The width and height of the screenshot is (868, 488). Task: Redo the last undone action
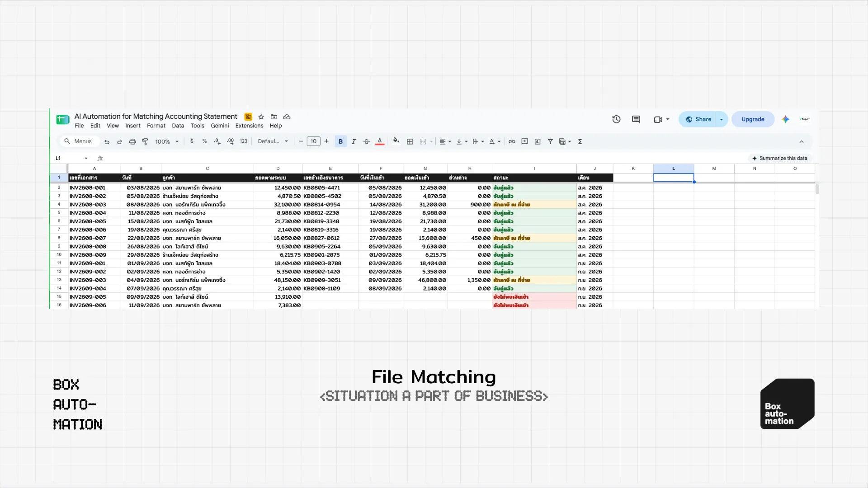tap(119, 141)
